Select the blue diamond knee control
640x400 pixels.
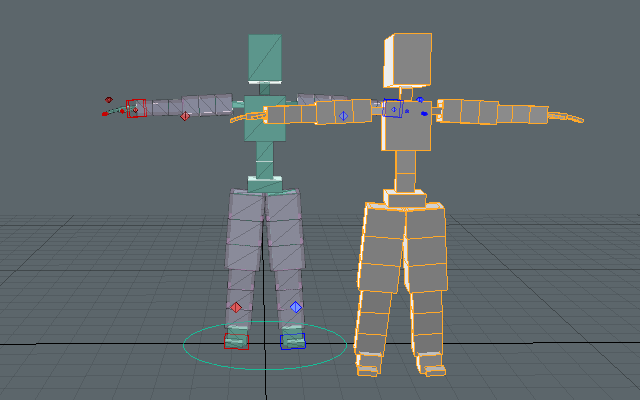pos(295,306)
